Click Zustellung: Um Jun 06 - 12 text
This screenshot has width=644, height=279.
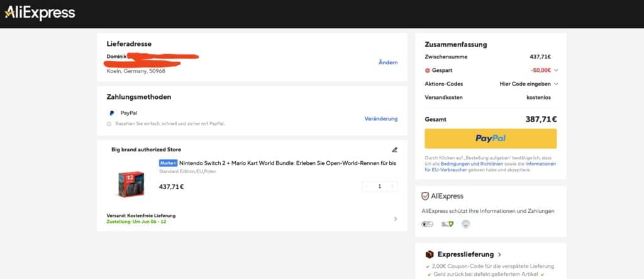(x=136, y=222)
